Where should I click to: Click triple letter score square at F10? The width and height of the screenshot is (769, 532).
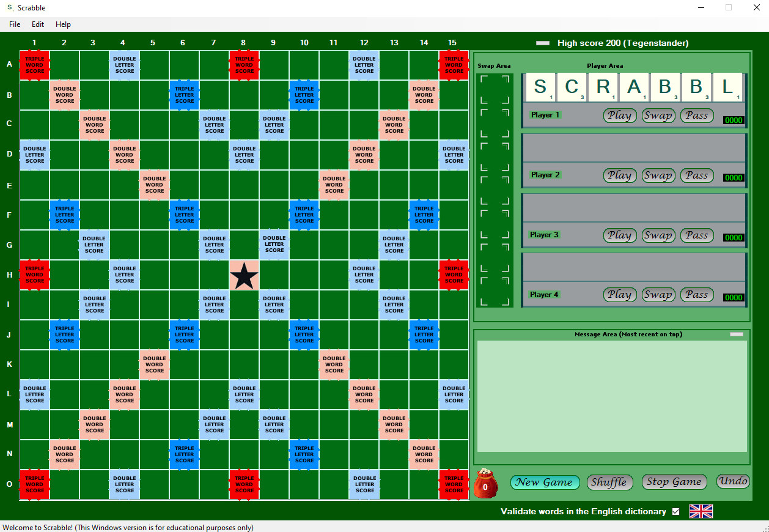coord(304,215)
